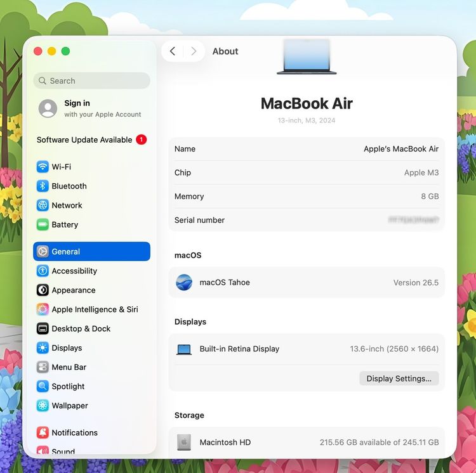Click the 8 GB memory value

[430, 196]
